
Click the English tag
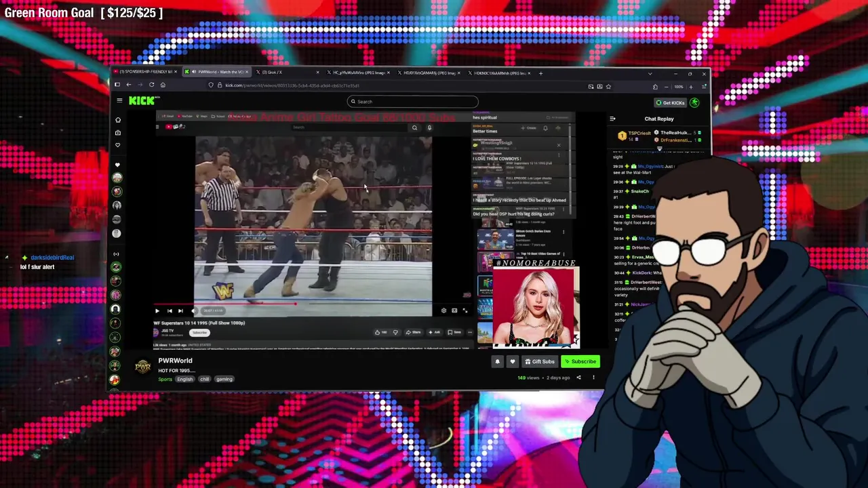tap(185, 380)
